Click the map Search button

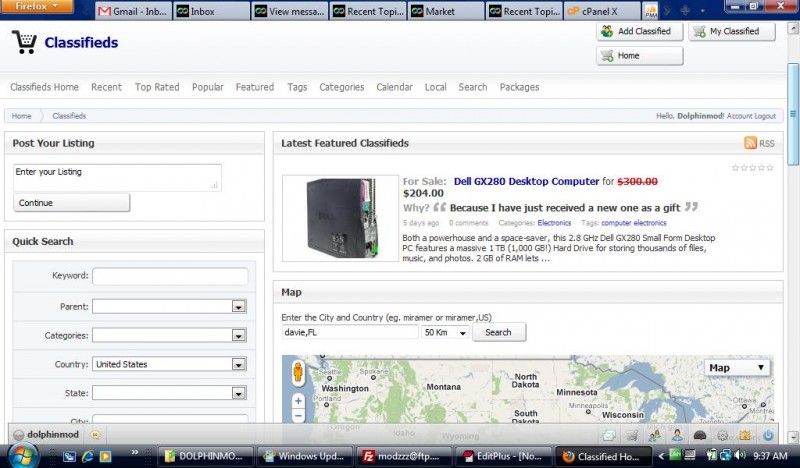tap(498, 332)
